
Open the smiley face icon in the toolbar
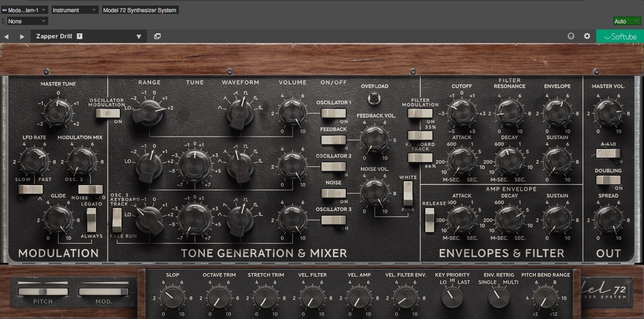tap(571, 36)
